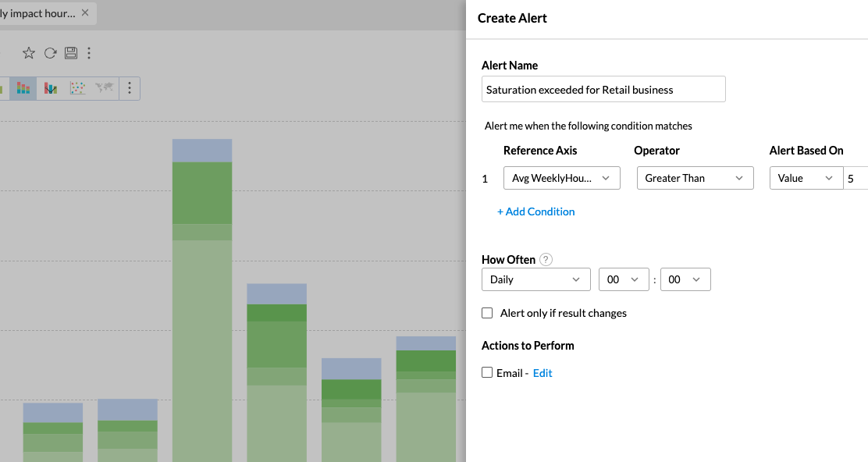Open the Daily frequency dropdown
This screenshot has width=868, height=462.
[x=535, y=279]
